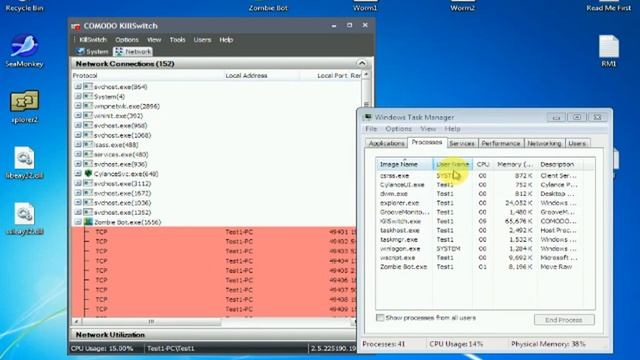
Task: Open Task Manager Networking tab
Action: (x=544, y=143)
